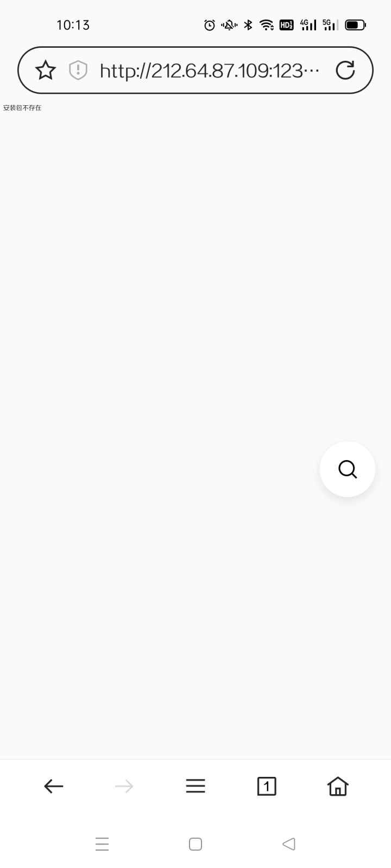Go forward with the greyed forward arrow
Screen dimensions: 391x868
click(124, 786)
